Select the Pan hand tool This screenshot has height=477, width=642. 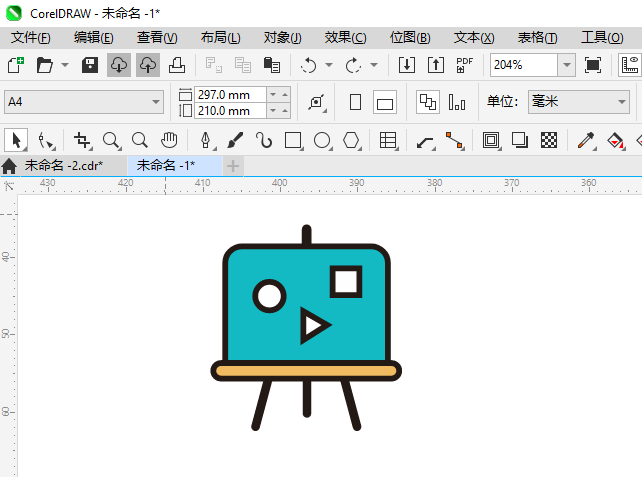point(169,140)
